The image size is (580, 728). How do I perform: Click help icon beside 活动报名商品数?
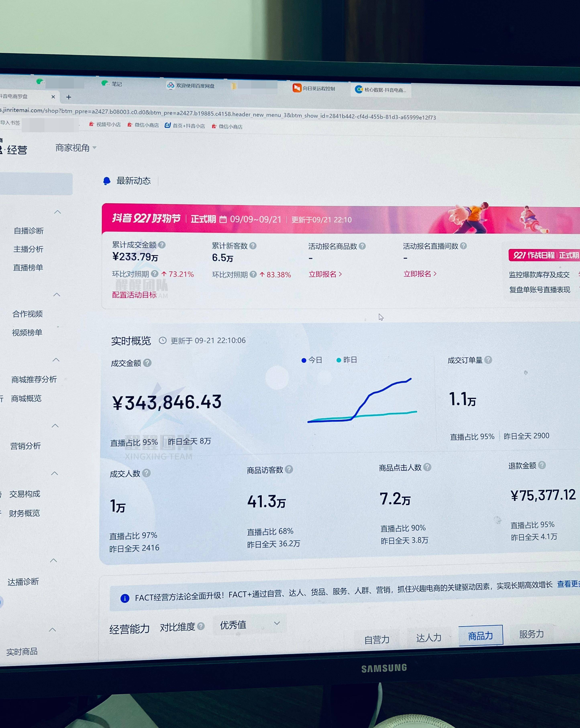tap(362, 246)
